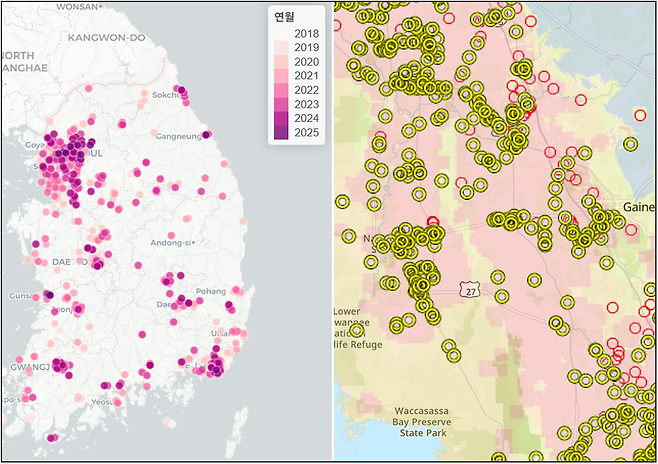This screenshot has height=464, width=658.
Task: Click the Gainesville city label on right map
Action: coord(640,206)
